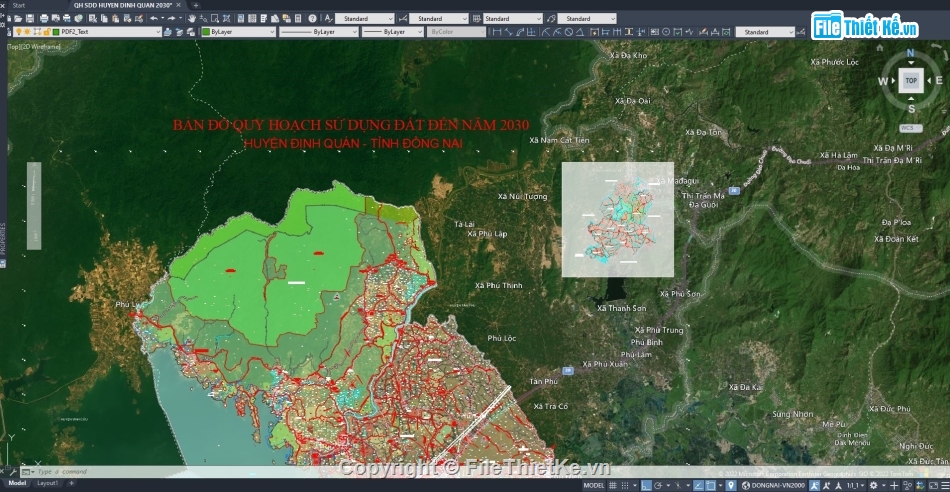Toggle annotation visibility icon in status bar

coord(814,485)
